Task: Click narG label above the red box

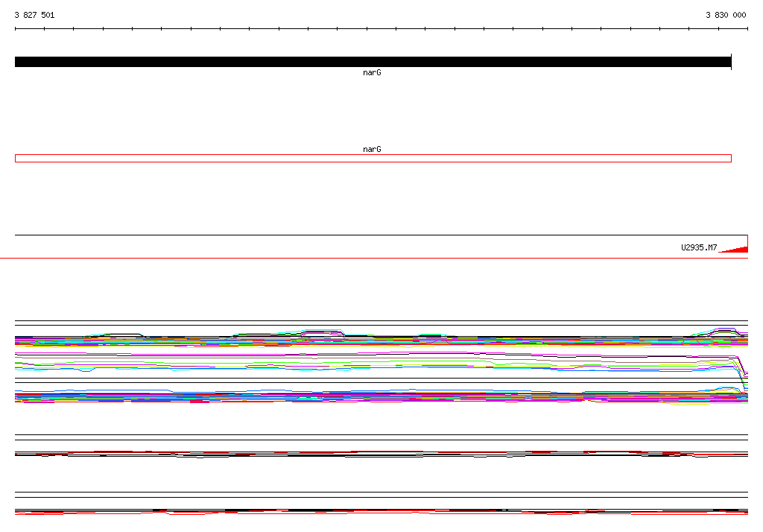Action: pyautogui.click(x=372, y=150)
